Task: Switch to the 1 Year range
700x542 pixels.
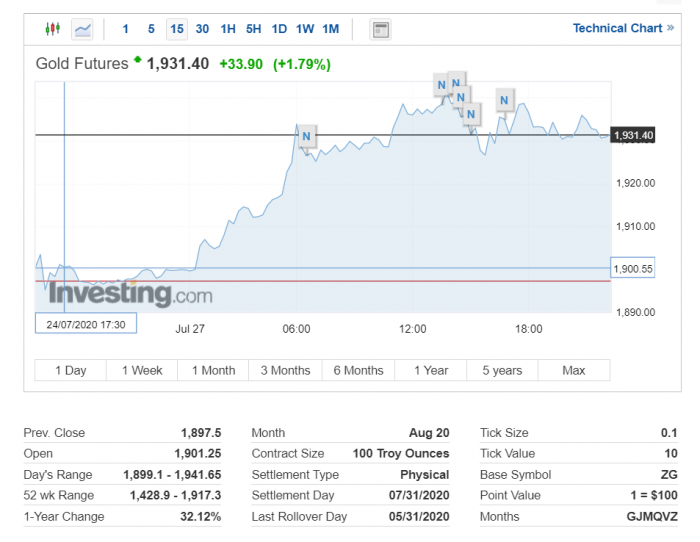Action: click(431, 370)
